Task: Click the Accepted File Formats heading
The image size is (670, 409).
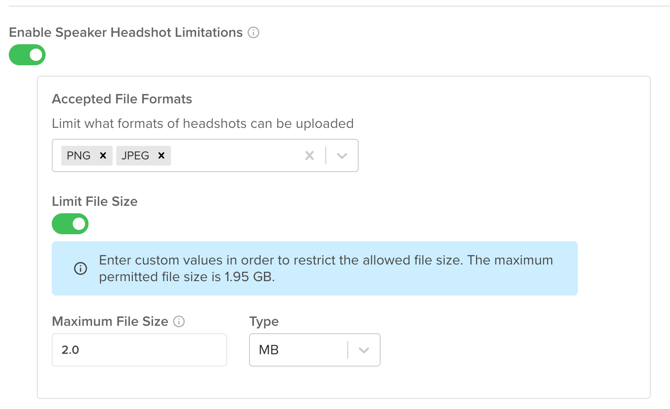Action: tap(122, 99)
